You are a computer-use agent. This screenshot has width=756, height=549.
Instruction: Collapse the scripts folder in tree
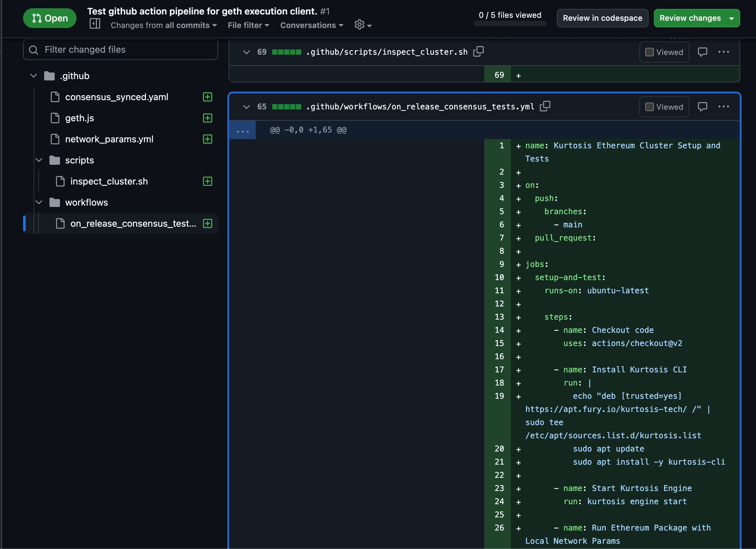pos(39,160)
